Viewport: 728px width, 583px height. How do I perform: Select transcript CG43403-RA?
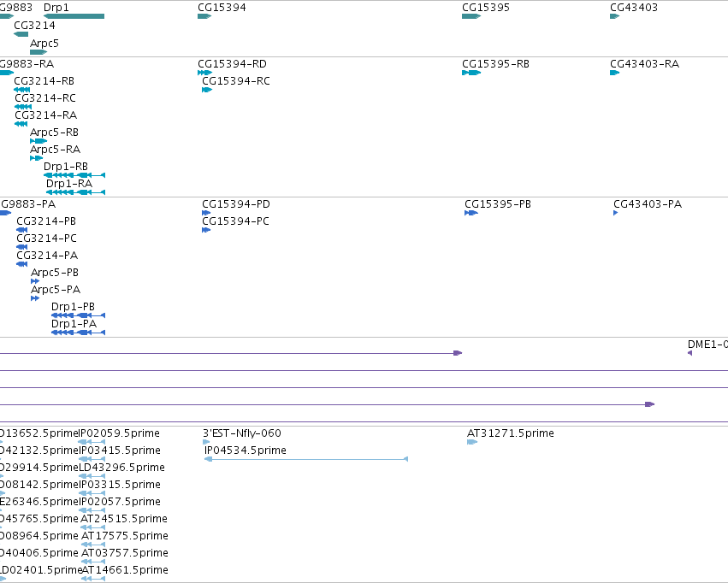click(x=615, y=73)
